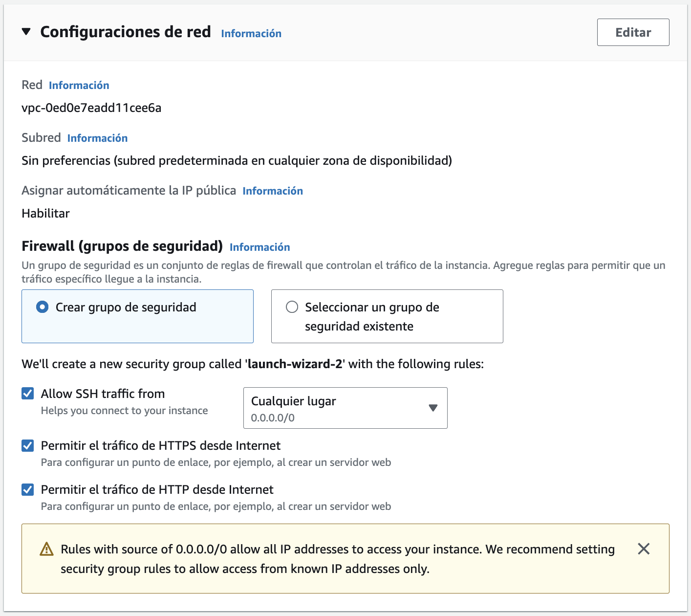Screen dimensions: 691x616
Task: Click Helps you connect to your instance text
Action: 124,411
